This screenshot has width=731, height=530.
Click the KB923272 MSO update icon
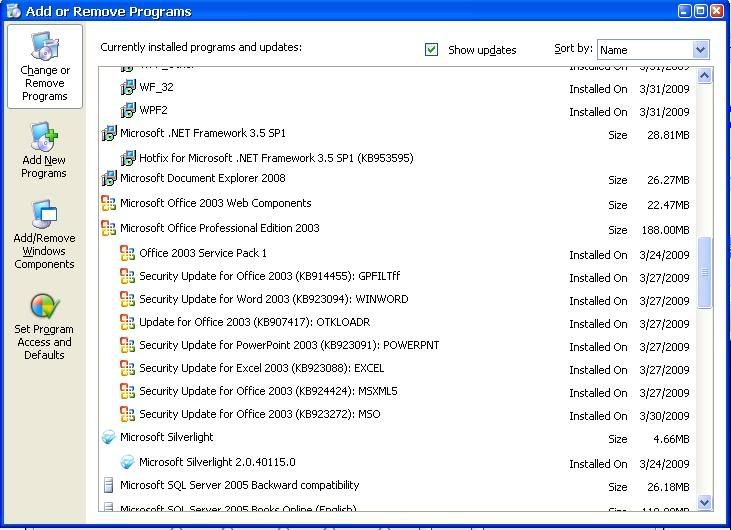coord(127,414)
